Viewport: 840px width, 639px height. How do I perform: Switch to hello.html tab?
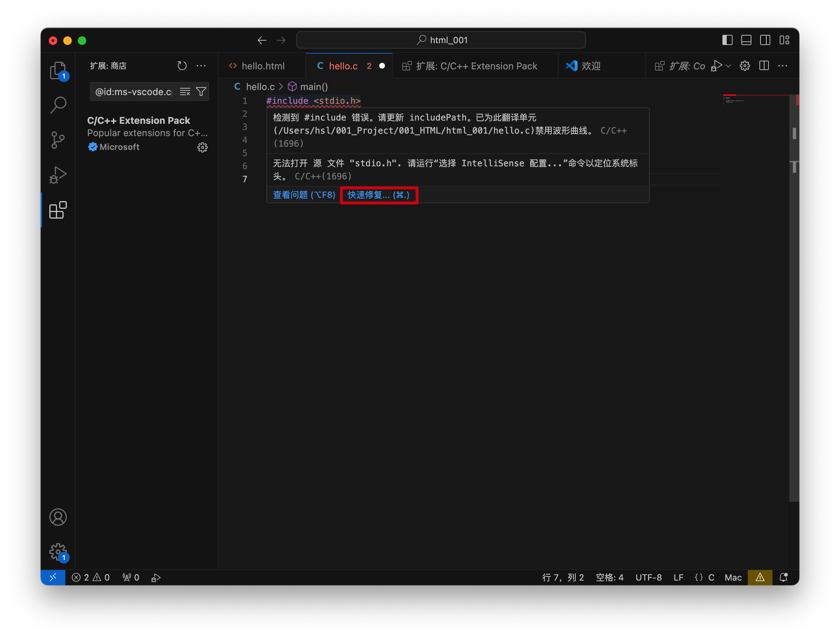[262, 66]
